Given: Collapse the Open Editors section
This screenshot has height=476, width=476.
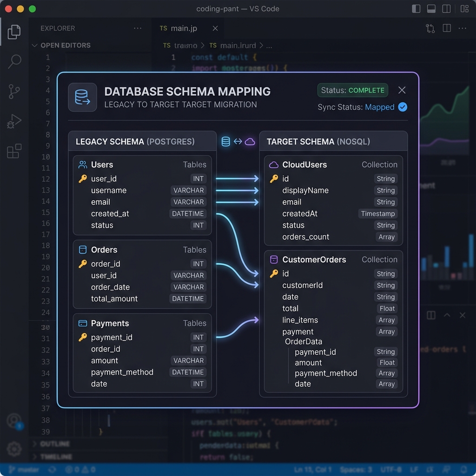Looking at the screenshot, I should [x=34, y=45].
